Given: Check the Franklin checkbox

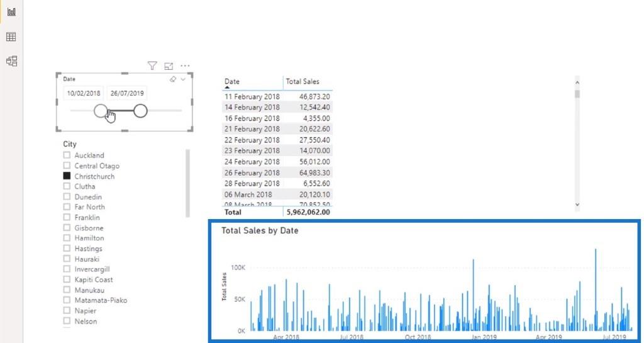Looking at the screenshot, I should (67, 217).
